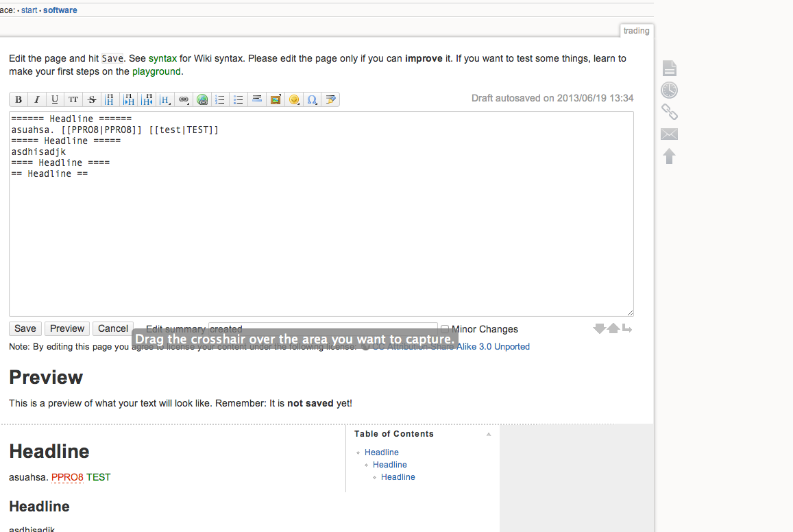Insert an external link using the globe icon

pyautogui.click(x=202, y=99)
